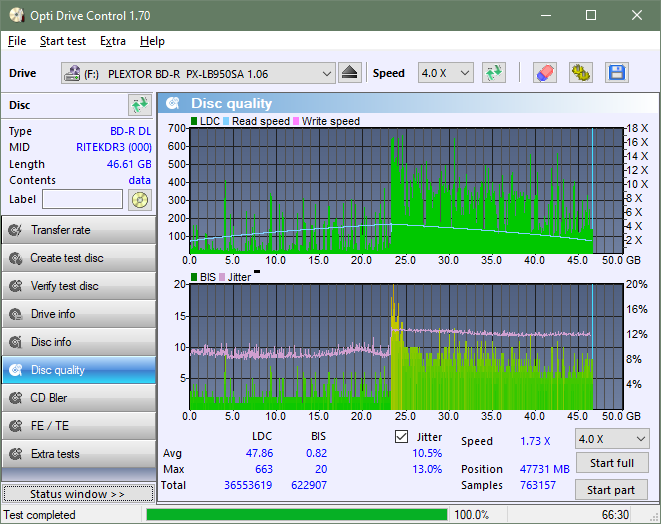Click the Drive info icon

(x=16, y=314)
